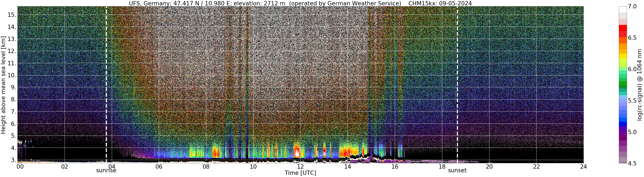The height and width of the screenshot is (177, 644).
Task: Click the colorbar '6.0' tick label
Action: tap(632, 69)
